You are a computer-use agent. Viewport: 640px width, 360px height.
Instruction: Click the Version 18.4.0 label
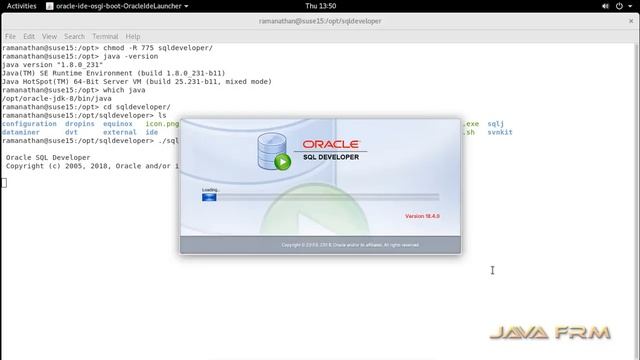coord(422,216)
